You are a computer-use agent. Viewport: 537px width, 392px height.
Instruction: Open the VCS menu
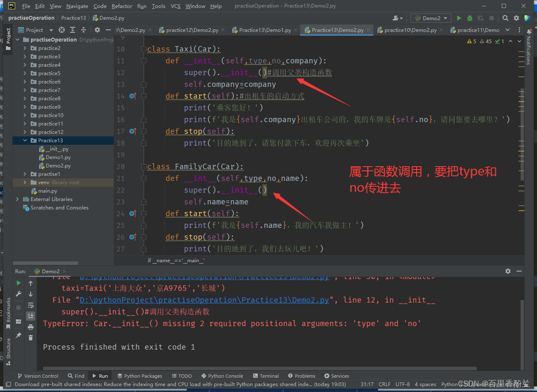(176, 6)
